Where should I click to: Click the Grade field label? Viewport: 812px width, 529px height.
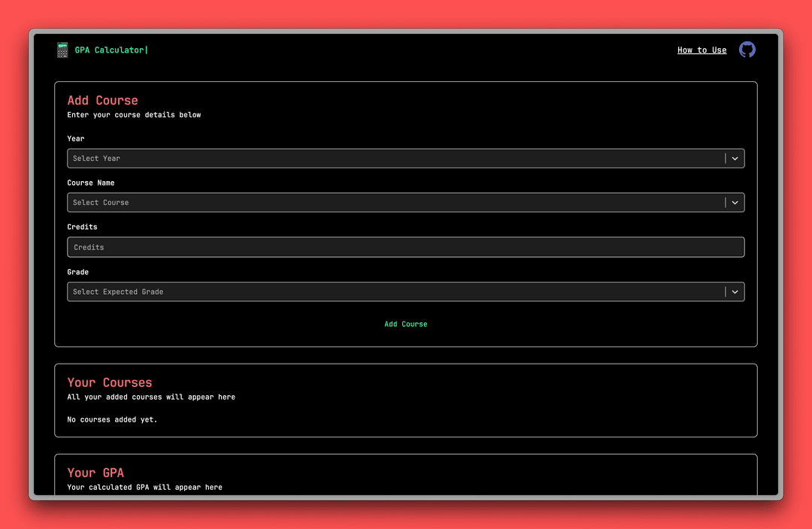pyautogui.click(x=77, y=272)
